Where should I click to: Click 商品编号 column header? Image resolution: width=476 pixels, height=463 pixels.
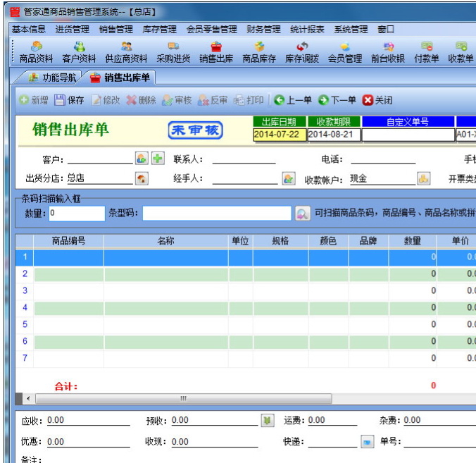tap(68, 241)
